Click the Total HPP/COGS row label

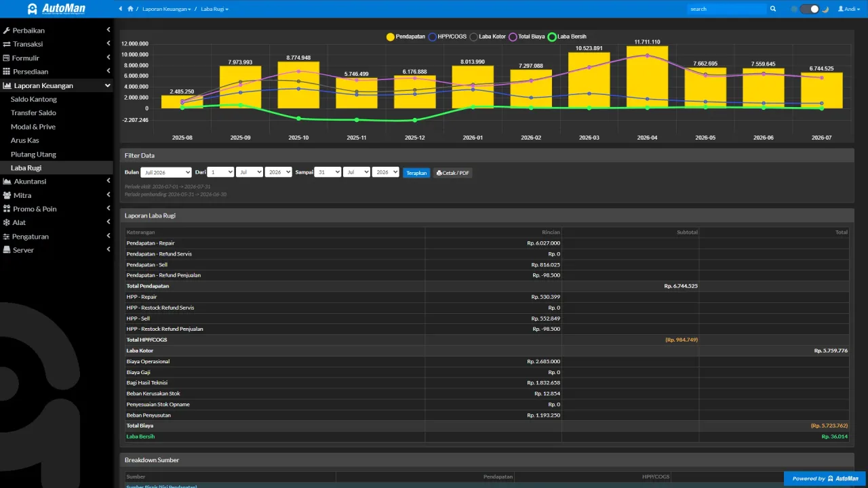146,340
